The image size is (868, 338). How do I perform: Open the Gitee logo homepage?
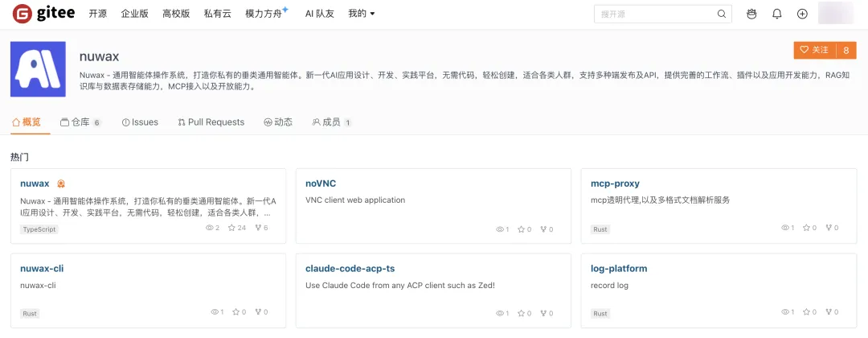[x=43, y=14]
